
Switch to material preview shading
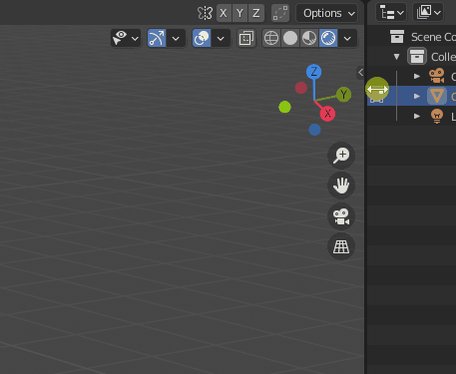309,38
